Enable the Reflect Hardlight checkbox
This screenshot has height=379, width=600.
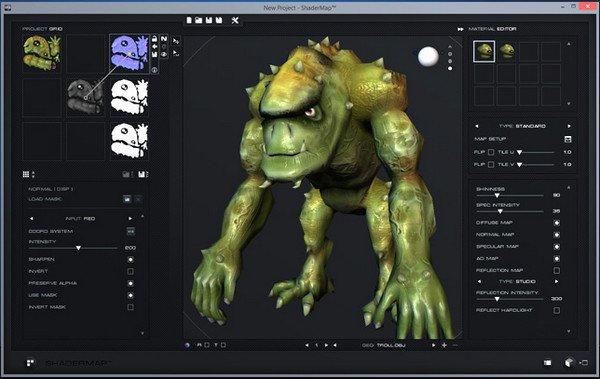pos(557,310)
